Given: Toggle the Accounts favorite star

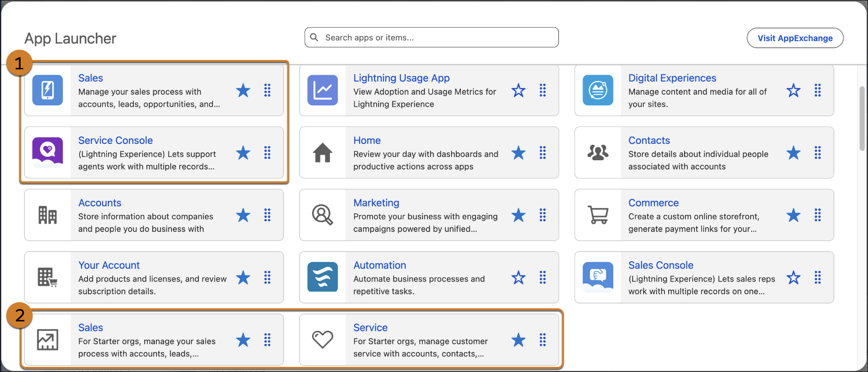Looking at the screenshot, I should (x=243, y=215).
